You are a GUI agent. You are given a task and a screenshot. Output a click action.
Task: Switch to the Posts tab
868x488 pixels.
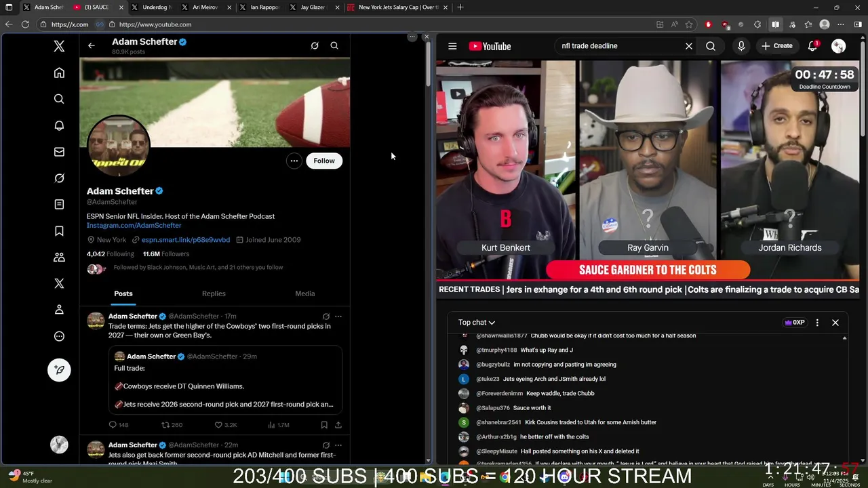pyautogui.click(x=123, y=293)
